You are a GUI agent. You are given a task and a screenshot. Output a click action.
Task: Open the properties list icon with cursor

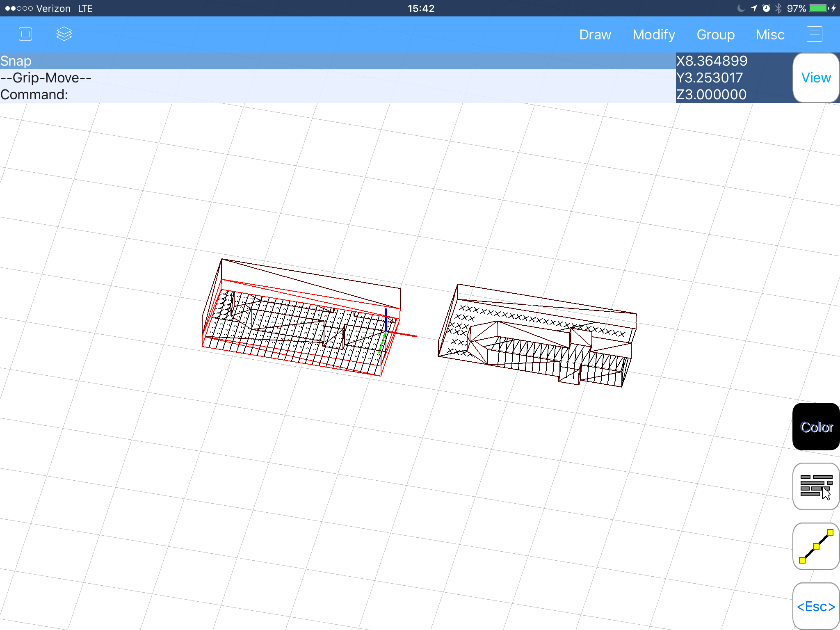(816, 486)
